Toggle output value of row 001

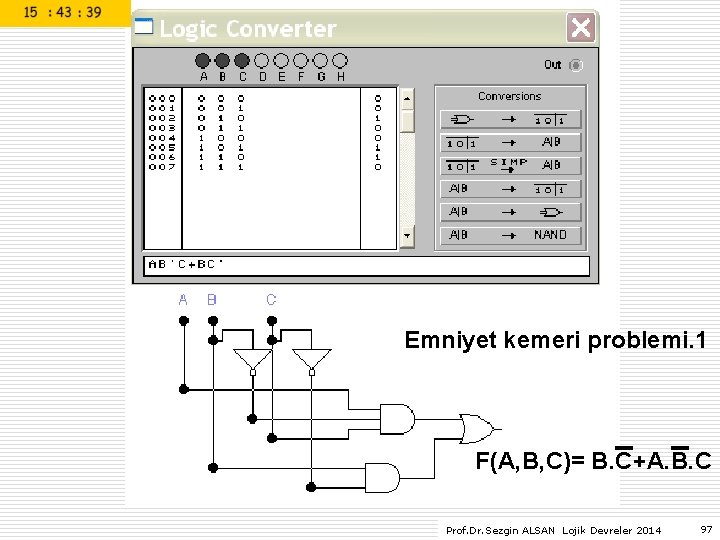pos(377,108)
